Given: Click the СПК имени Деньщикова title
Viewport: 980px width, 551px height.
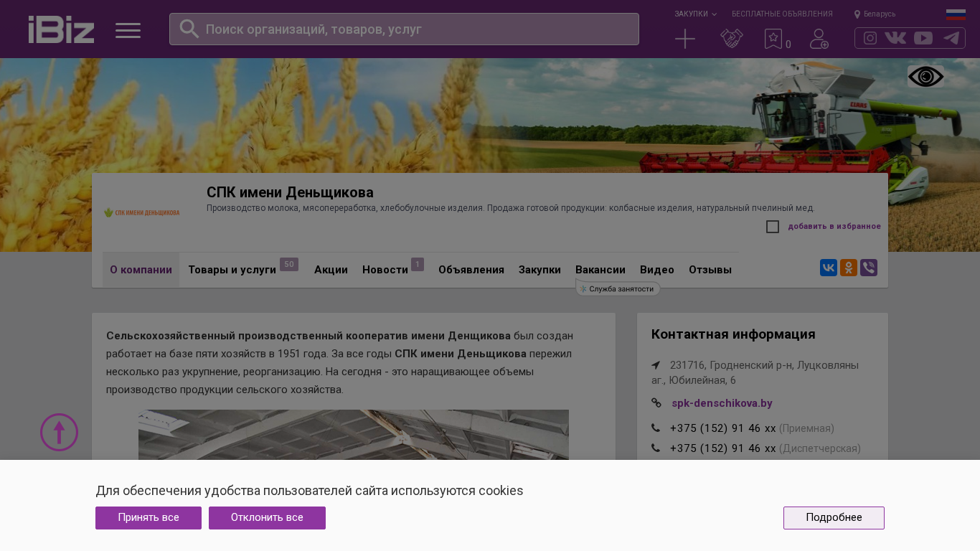Looking at the screenshot, I should tap(290, 192).
